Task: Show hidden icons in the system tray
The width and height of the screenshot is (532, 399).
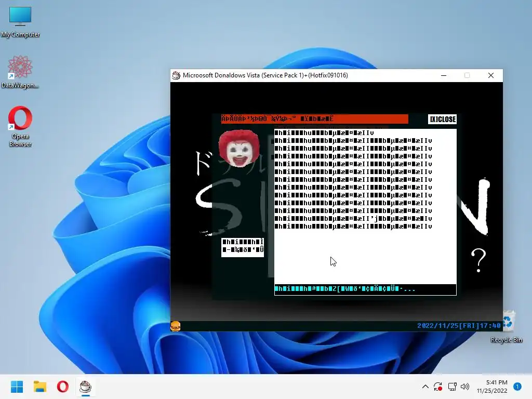Action: tap(425, 387)
